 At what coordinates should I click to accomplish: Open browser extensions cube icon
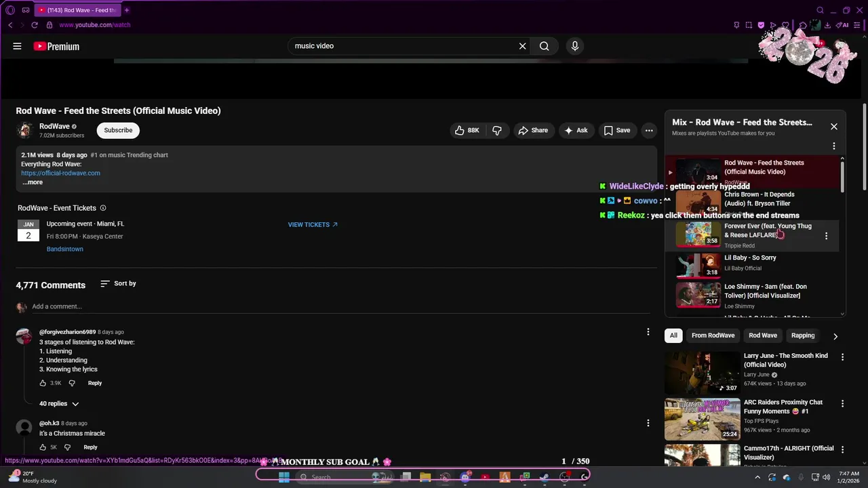(x=804, y=25)
